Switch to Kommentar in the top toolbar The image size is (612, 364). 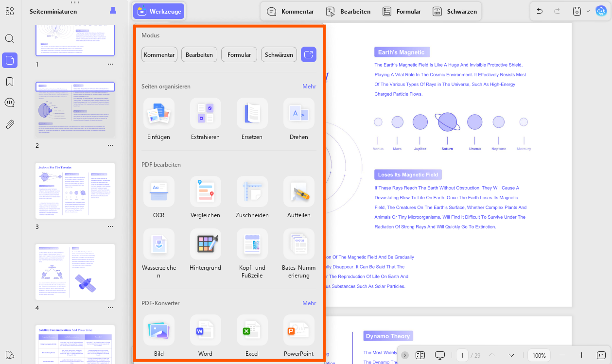290,11
